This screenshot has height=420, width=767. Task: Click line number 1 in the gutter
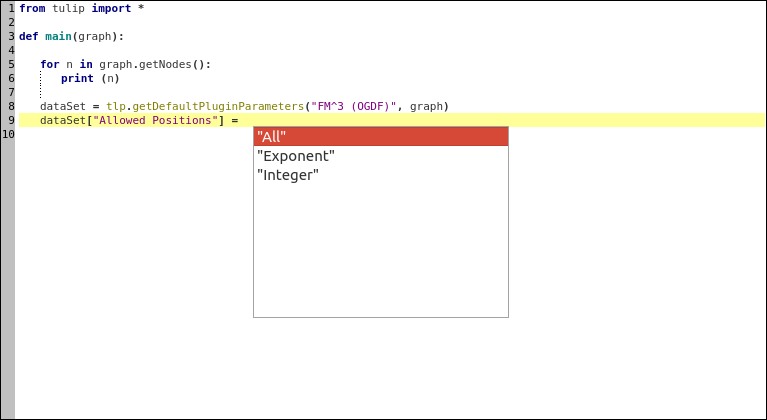pyautogui.click(x=11, y=8)
